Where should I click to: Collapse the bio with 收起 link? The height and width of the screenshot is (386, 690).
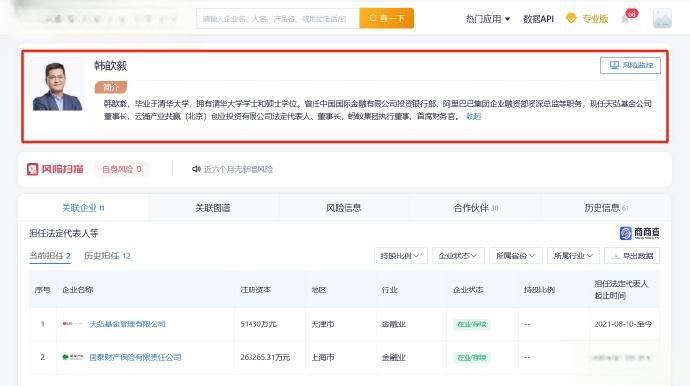473,116
